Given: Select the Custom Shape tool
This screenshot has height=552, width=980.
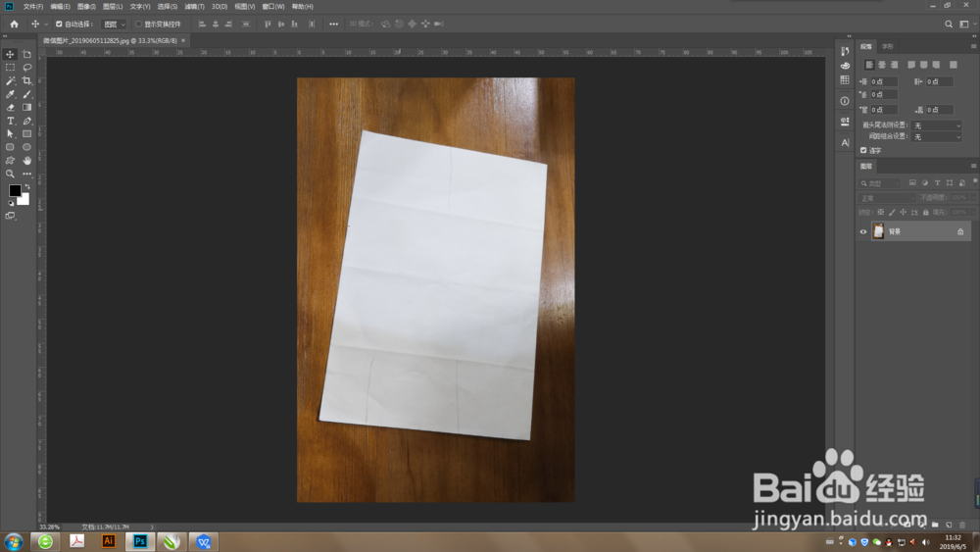Looking at the screenshot, I should (x=10, y=161).
